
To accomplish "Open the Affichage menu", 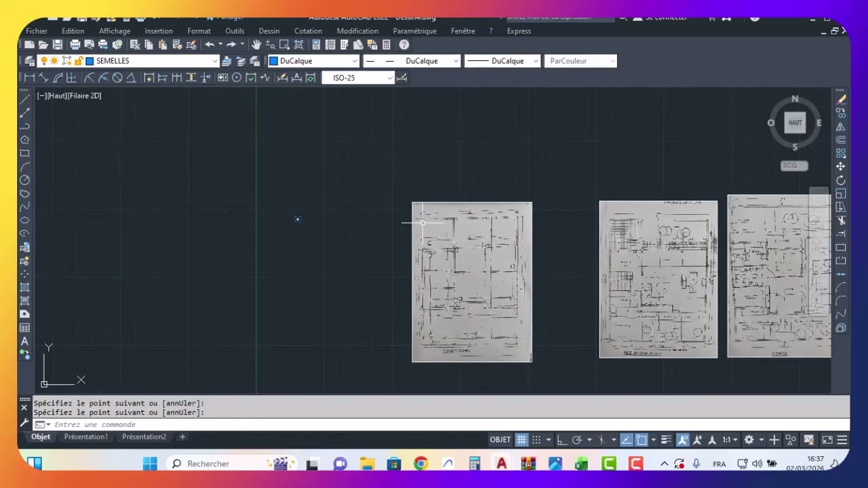I will [115, 31].
